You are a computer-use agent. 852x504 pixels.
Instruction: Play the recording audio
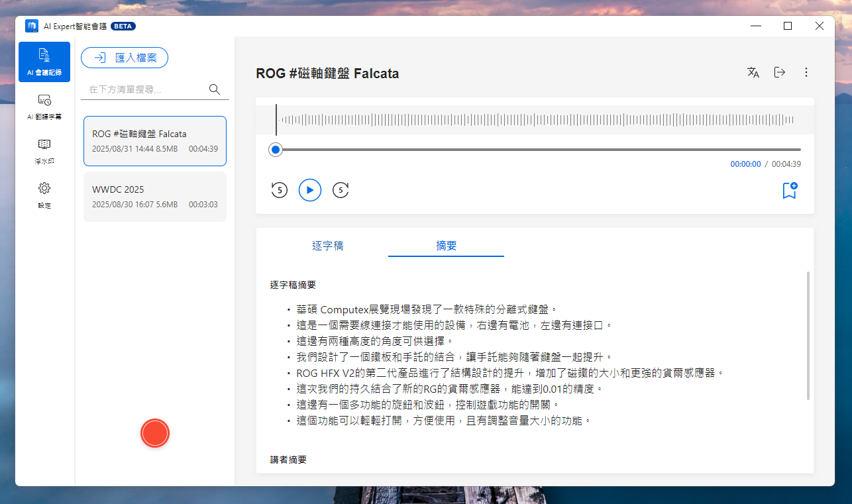[x=310, y=191]
